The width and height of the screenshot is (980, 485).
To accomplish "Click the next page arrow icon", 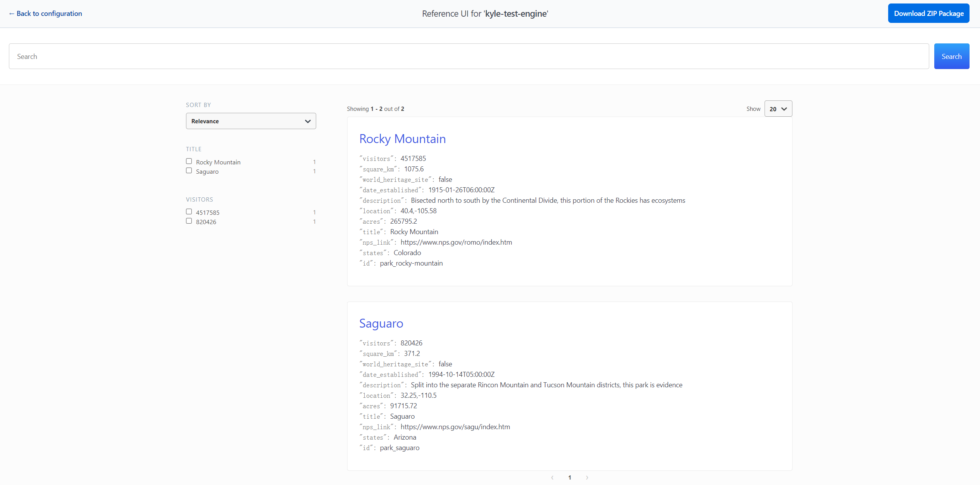I will click(x=587, y=478).
